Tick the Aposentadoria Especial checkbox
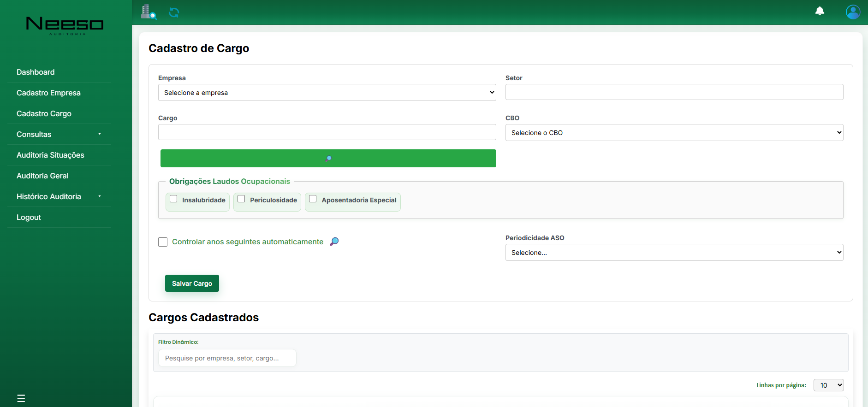Viewport: 868px width, 407px height. (x=313, y=199)
